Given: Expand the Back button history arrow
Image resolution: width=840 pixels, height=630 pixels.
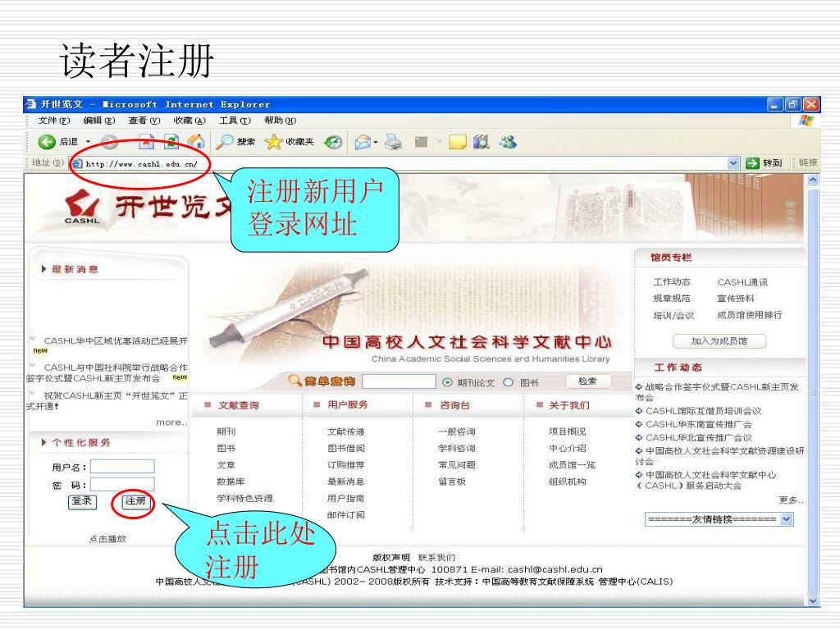Looking at the screenshot, I should pos(89,142).
